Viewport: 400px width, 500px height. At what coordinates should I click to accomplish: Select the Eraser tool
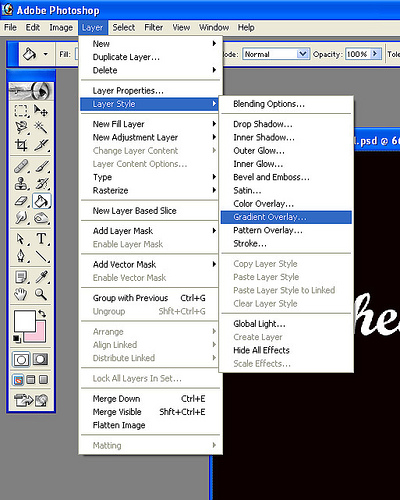pos(21,201)
